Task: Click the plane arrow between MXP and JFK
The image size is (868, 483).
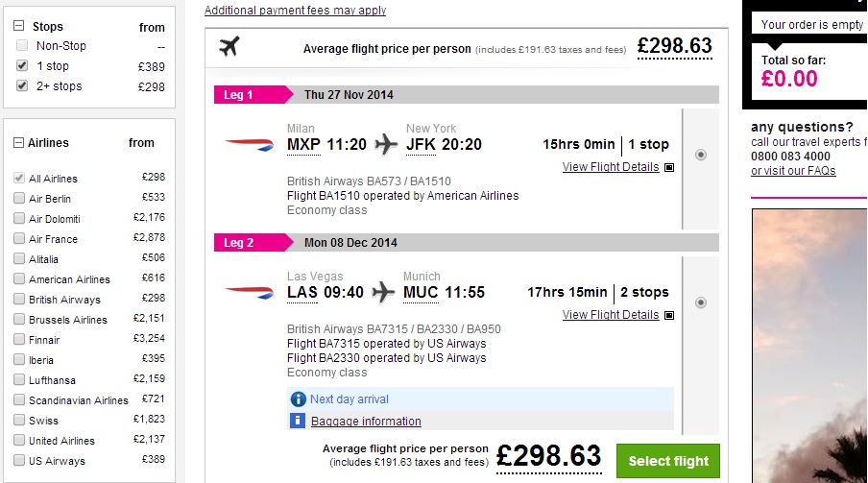Action: (386, 145)
